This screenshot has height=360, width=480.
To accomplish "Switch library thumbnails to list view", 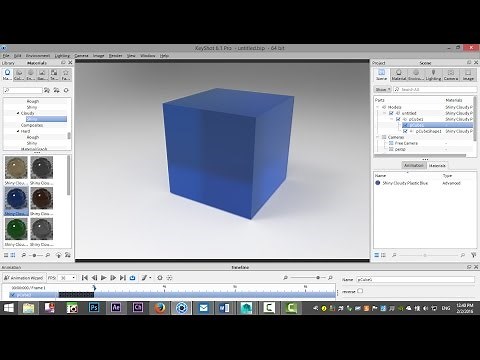I will [x=6, y=255].
